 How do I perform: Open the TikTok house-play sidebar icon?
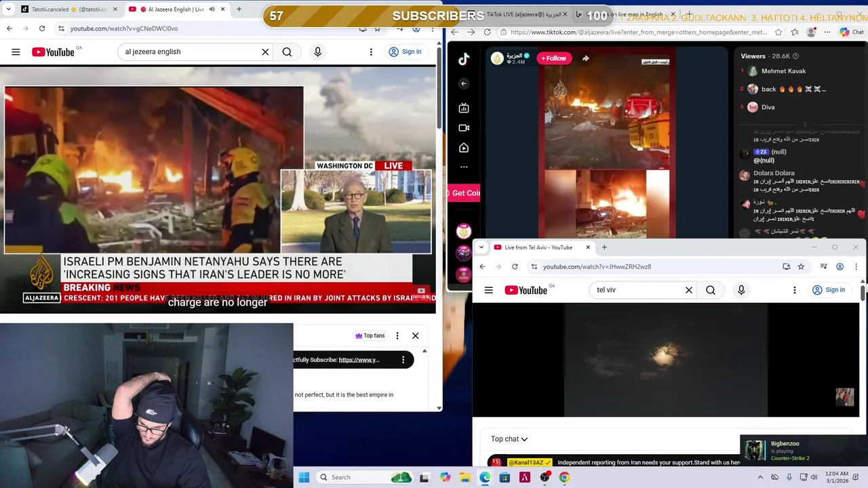464,148
